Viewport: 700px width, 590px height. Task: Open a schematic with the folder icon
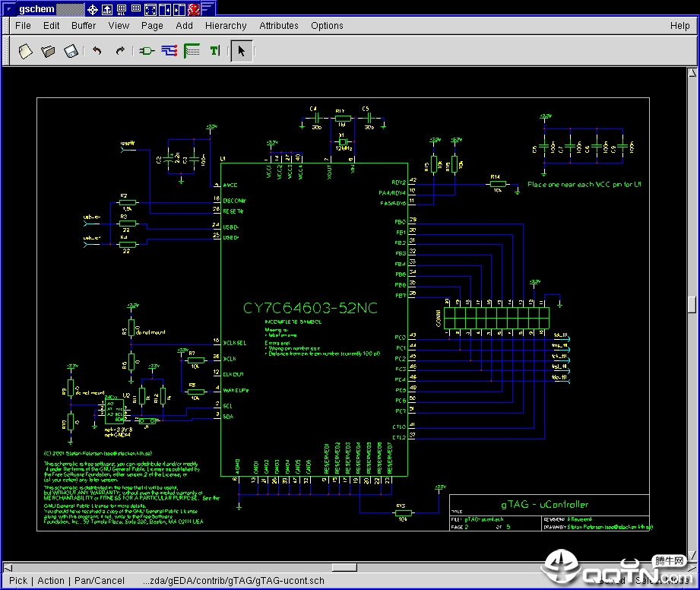pos(48,51)
